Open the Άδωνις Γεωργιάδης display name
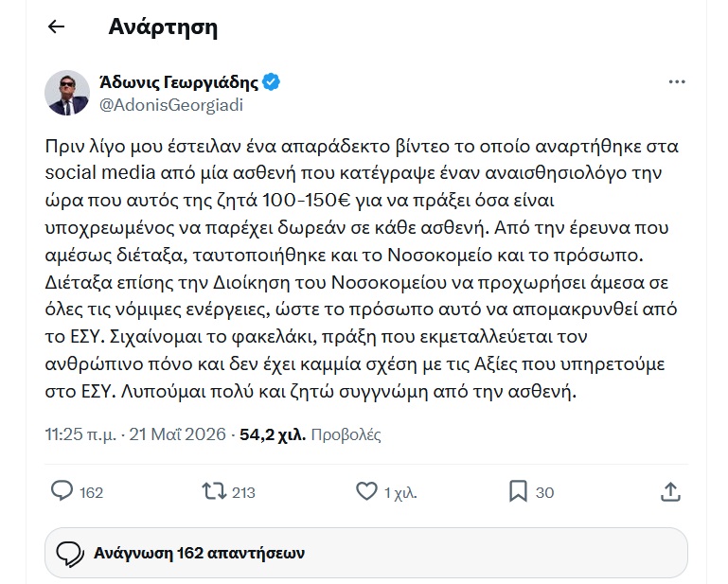 [179, 82]
